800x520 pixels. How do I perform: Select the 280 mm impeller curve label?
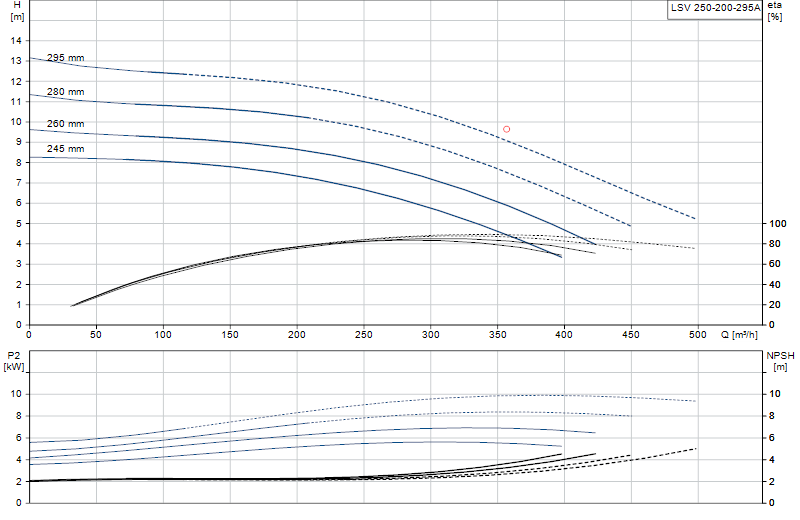65,92
